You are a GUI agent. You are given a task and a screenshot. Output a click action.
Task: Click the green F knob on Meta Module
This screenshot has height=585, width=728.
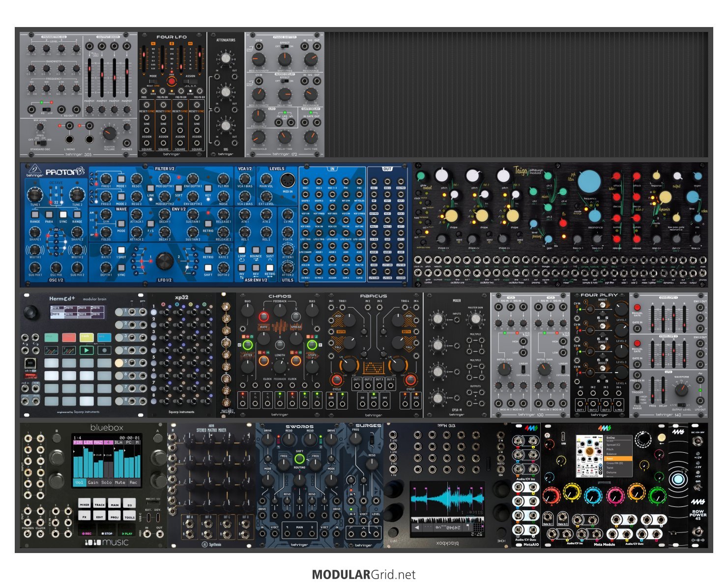coord(657,495)
